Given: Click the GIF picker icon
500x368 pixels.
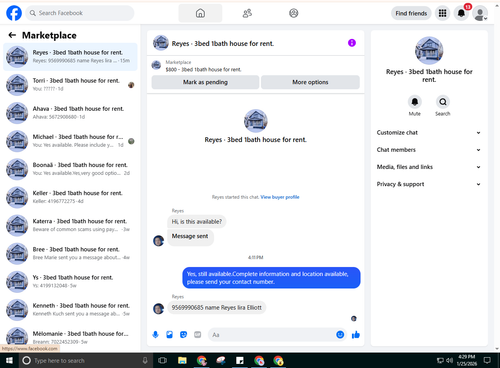Looking at the screenshot, I should coord(198,334).
